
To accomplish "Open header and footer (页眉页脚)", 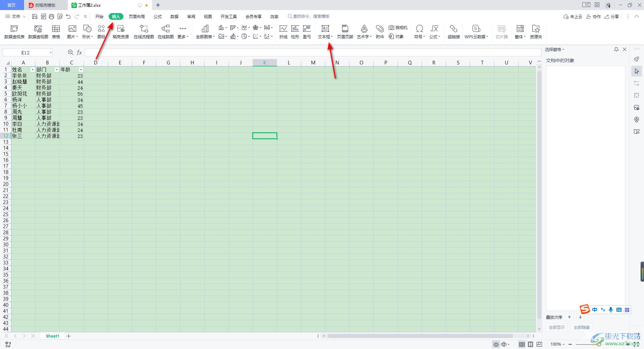I will 345,32.
